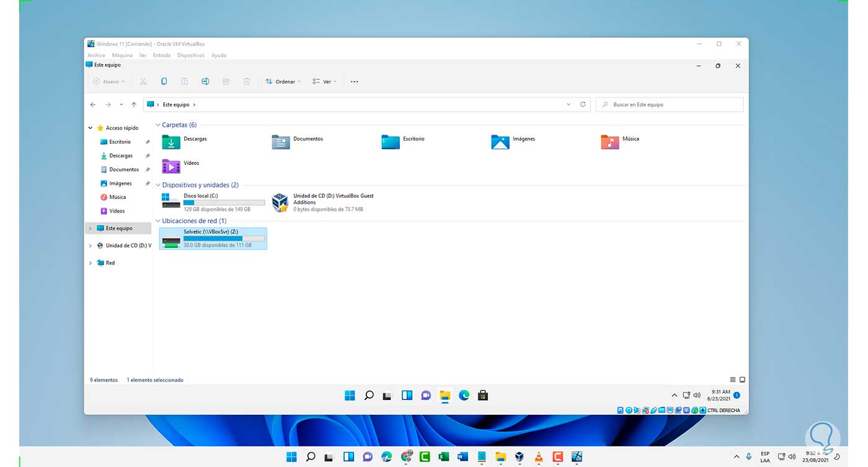The height and width of the screenshot is (467, 868).
Task: Collapse the Ubicaciones de red (1) group
Action: (x=158, y=221)
